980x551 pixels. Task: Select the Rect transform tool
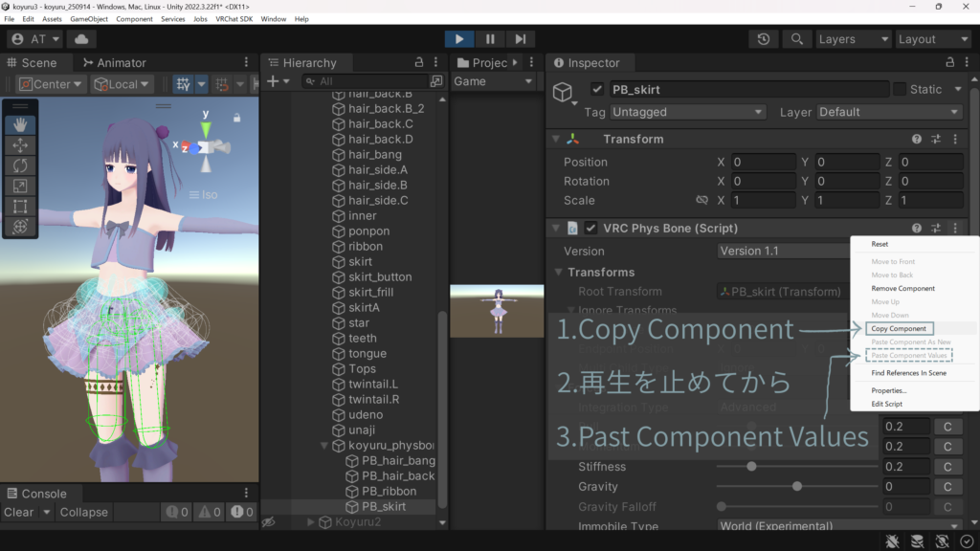(20, 206)
